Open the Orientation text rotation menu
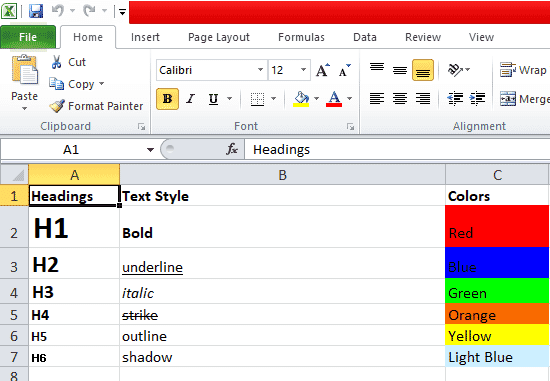The width and height of the screenshot is (550, 381). [459, 70]
